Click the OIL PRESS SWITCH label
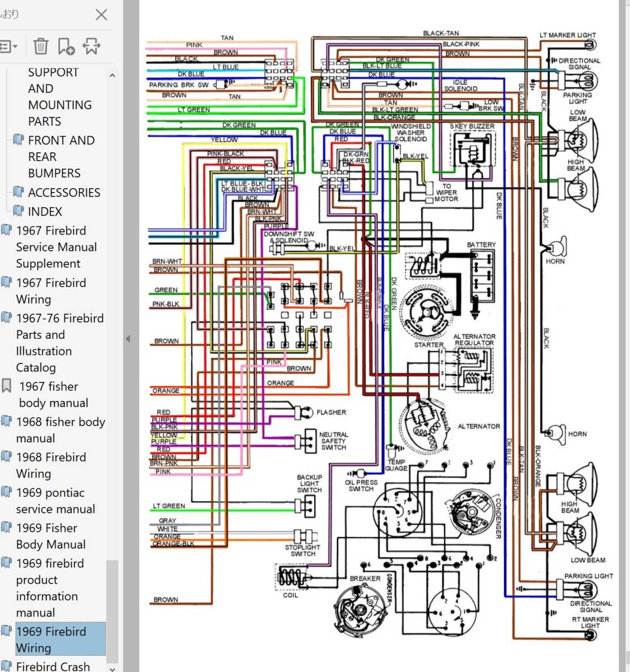The image size is (630, 672). coord(361,486)
